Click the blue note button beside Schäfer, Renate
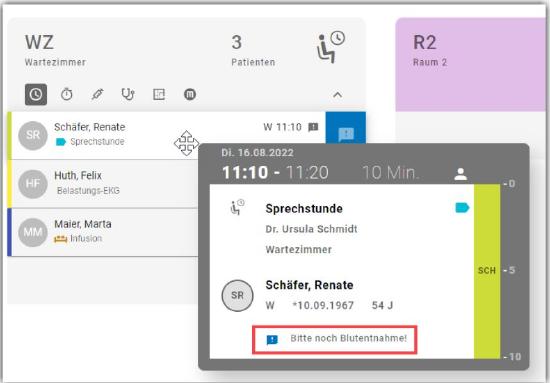Image resolution: width=550 pixels, height=383 pixels. point(346,128)
